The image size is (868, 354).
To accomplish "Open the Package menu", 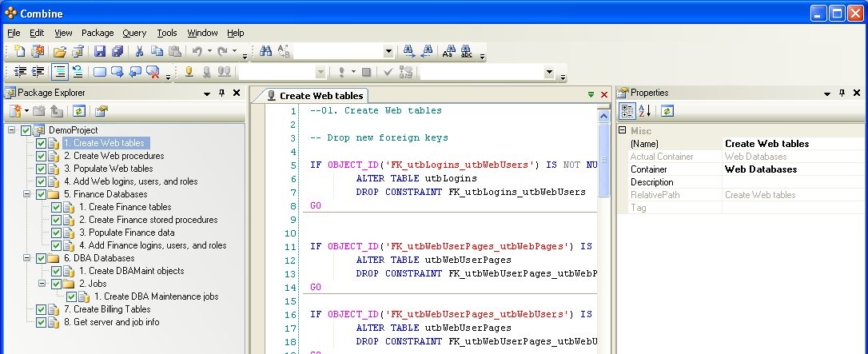I will pyautogui.click(x=98, y=34).
